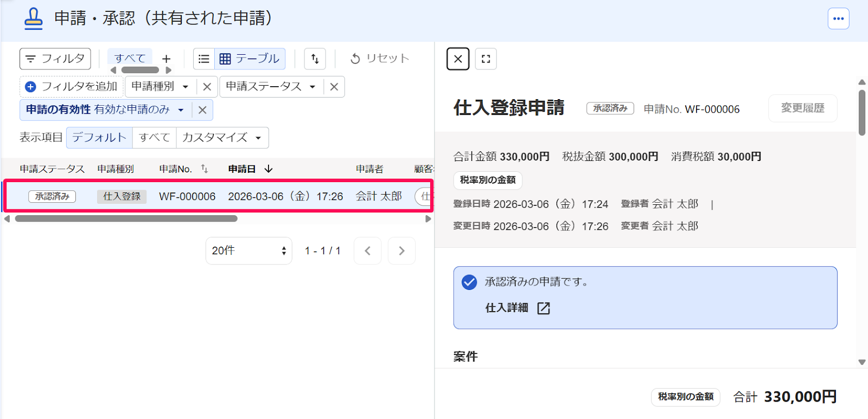Open the フィルタ button
This screenshot has height=419, width=868.
(55, 59)
